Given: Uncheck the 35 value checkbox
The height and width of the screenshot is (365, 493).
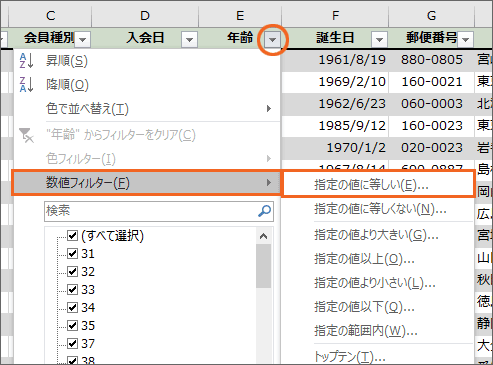Looking at the screenshot, I should [x=72, y=325].
